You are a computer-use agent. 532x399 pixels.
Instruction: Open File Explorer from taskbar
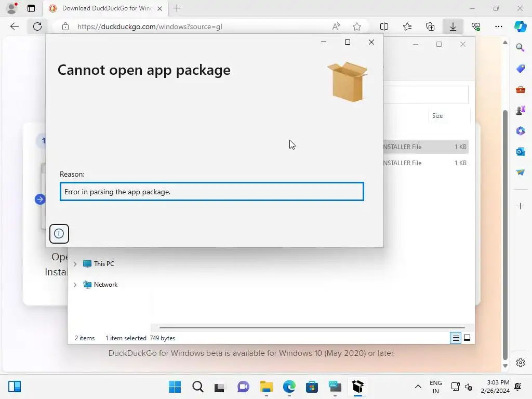[267, 387]
